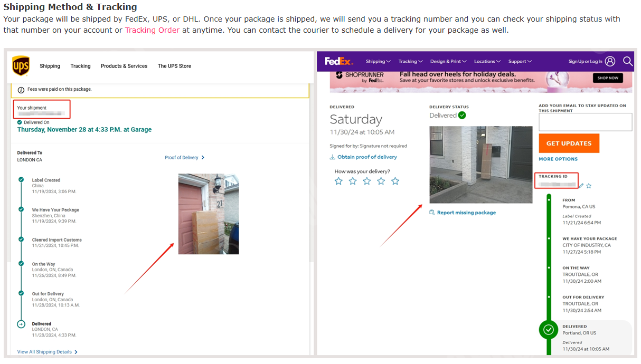This screenshot has height=364, width=641.
Task: Click the arrow circle marker for Delivered, LONDON CA
Action: click(21, 324)
